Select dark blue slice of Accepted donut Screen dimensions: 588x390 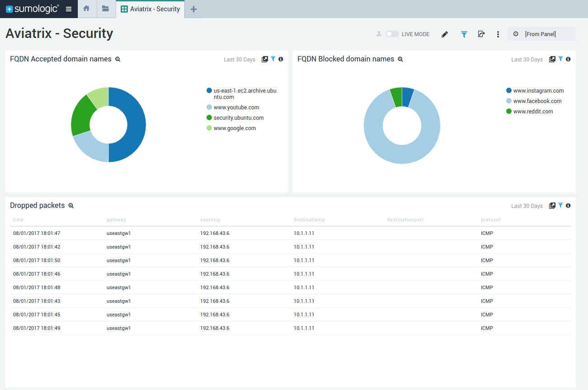pos(137,125)
